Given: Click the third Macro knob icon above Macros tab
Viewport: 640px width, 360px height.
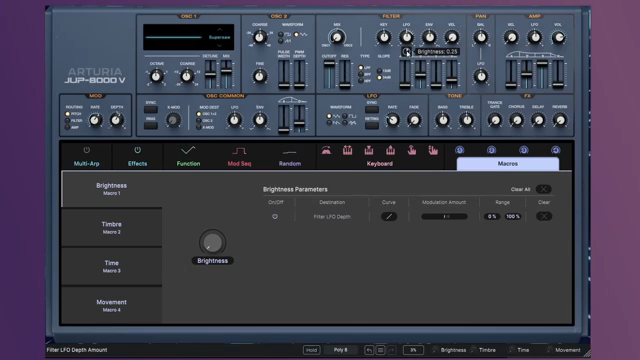Looking at the screenshot, I should pyautogui.click(x=524, y=150).
